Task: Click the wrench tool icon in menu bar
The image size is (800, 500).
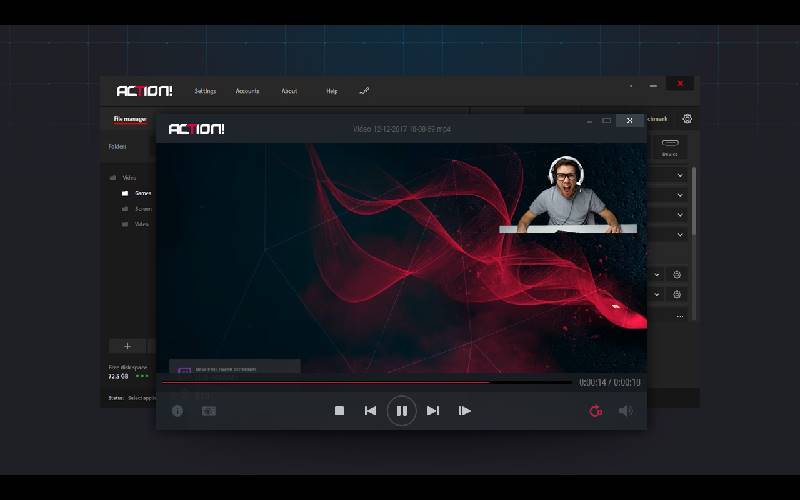Action: click(364, 91)
